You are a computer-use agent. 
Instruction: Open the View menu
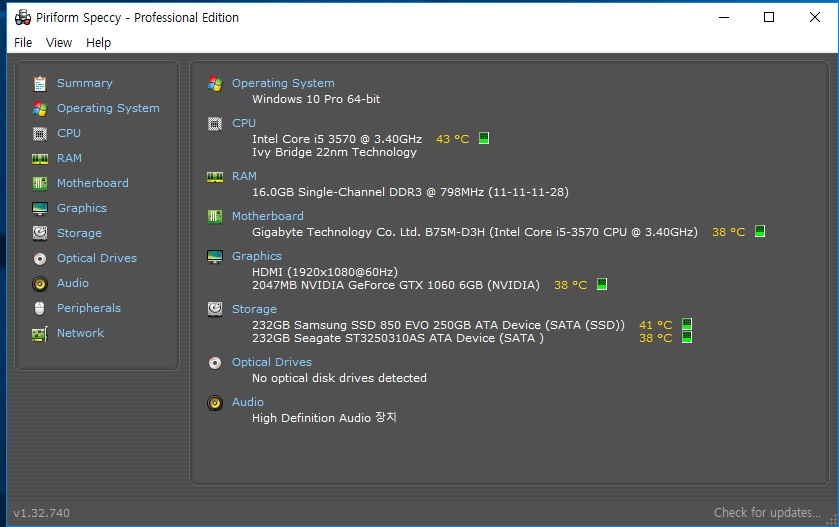(59, 42)
